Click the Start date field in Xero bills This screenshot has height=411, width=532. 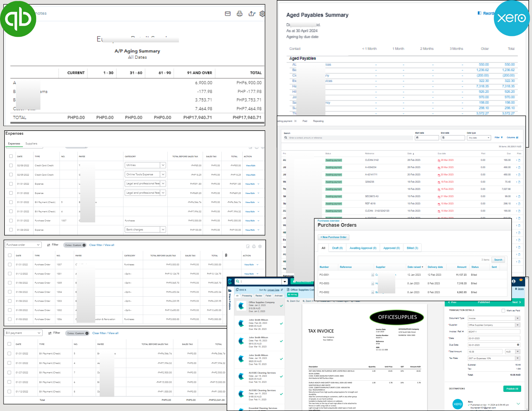[427, 138]
